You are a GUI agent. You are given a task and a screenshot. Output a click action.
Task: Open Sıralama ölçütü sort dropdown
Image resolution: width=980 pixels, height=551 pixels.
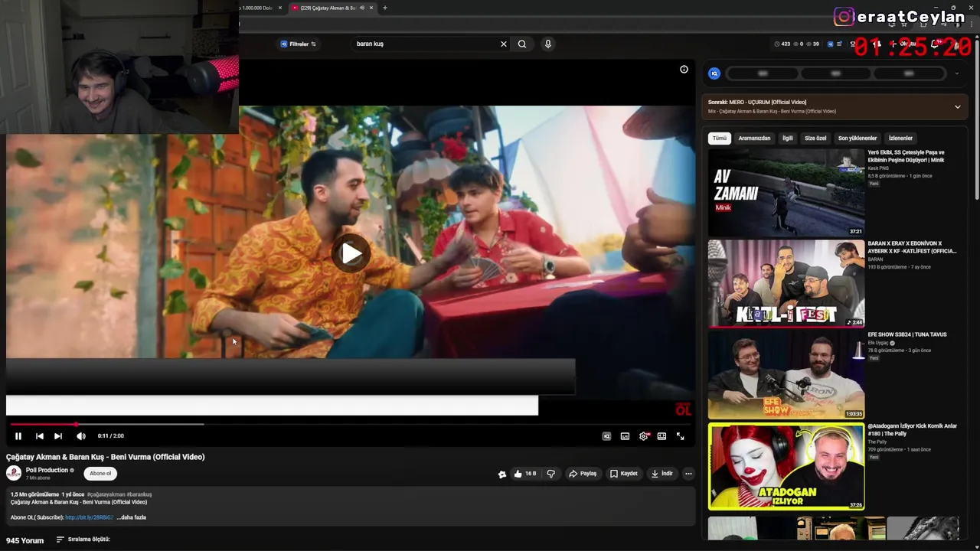83,540
